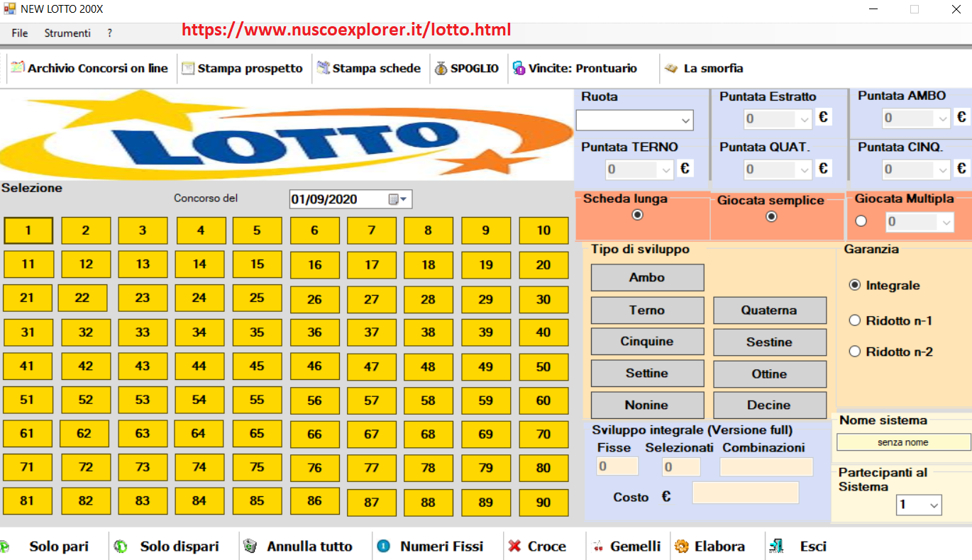Viewport: 972px width, 560px height.
Task: Click the Ottine development button
Action: pos(770,374)
